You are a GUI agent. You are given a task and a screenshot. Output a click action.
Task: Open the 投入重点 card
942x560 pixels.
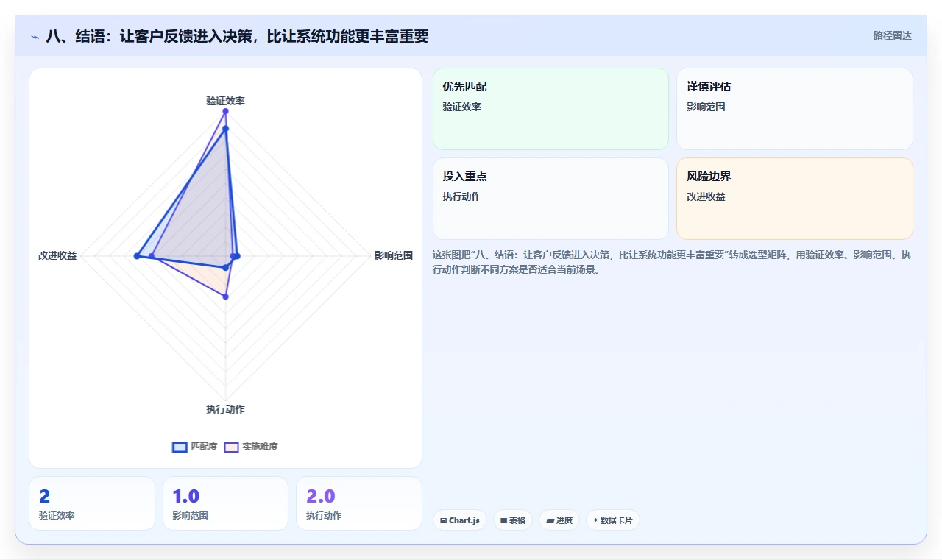(550, 199)
